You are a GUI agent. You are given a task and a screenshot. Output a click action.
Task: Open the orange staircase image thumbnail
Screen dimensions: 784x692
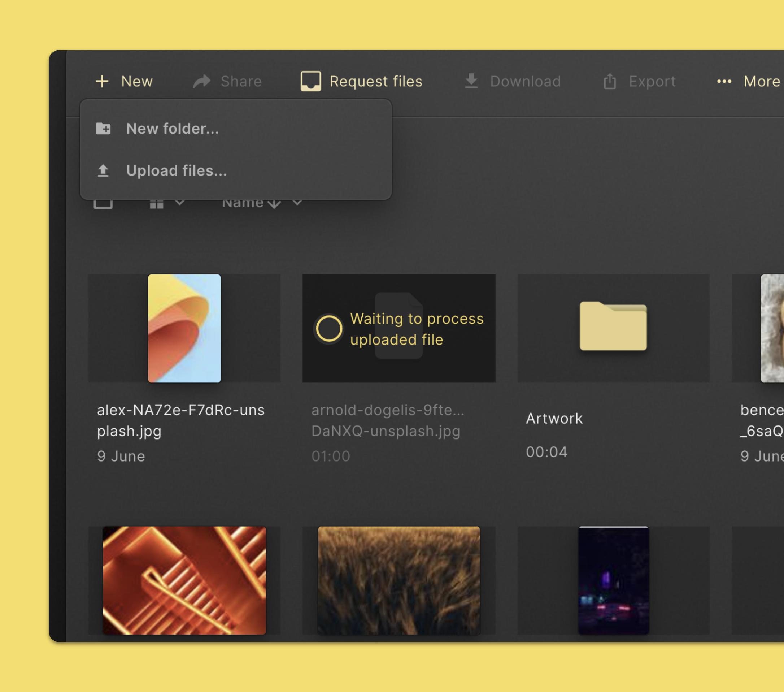[x=184, y=580]
